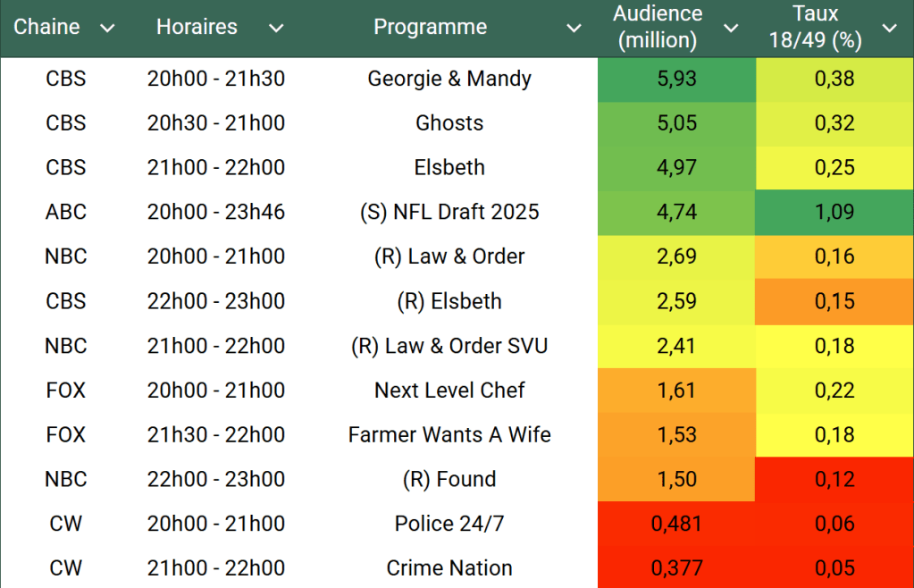Click the Ghosts programme cell
This screenshot has width=914, height=588.
449,123
